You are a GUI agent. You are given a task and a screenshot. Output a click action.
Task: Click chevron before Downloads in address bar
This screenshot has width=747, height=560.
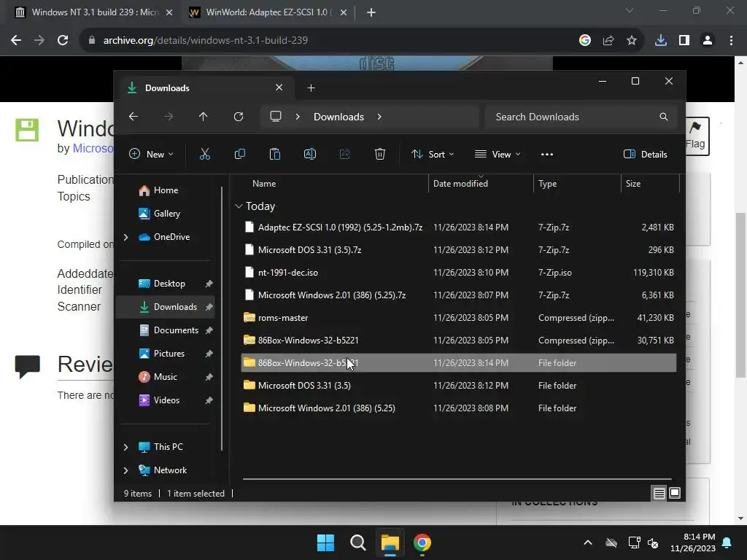[298, 117]
